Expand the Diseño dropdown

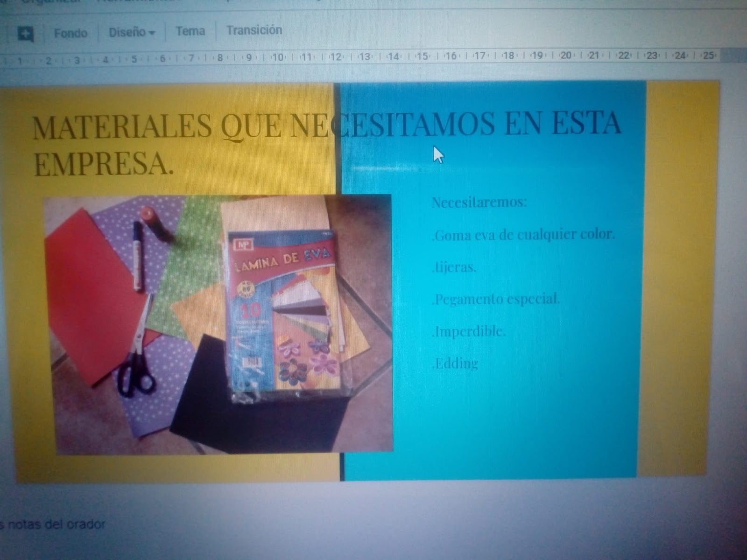tap(132, 32)
